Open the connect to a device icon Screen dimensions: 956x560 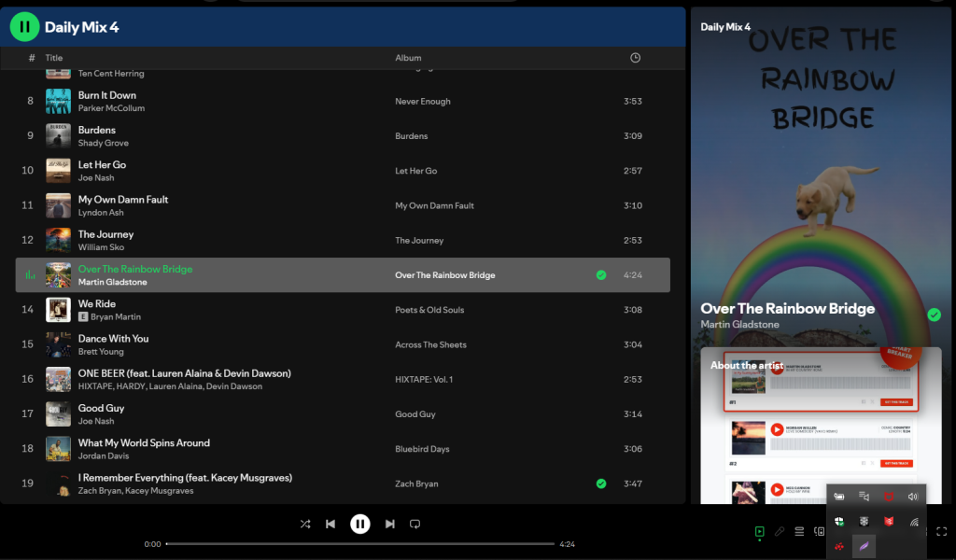click(819, 532)
